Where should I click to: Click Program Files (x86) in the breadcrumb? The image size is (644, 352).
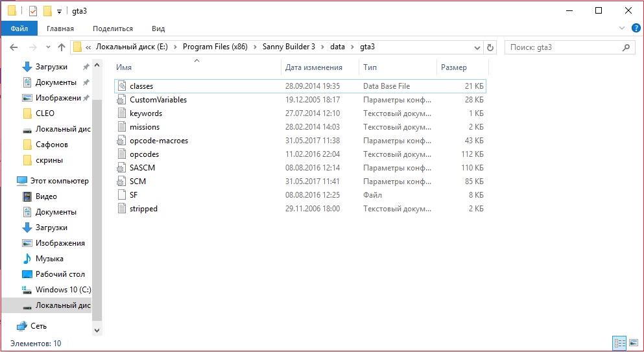tap(215, 47)
